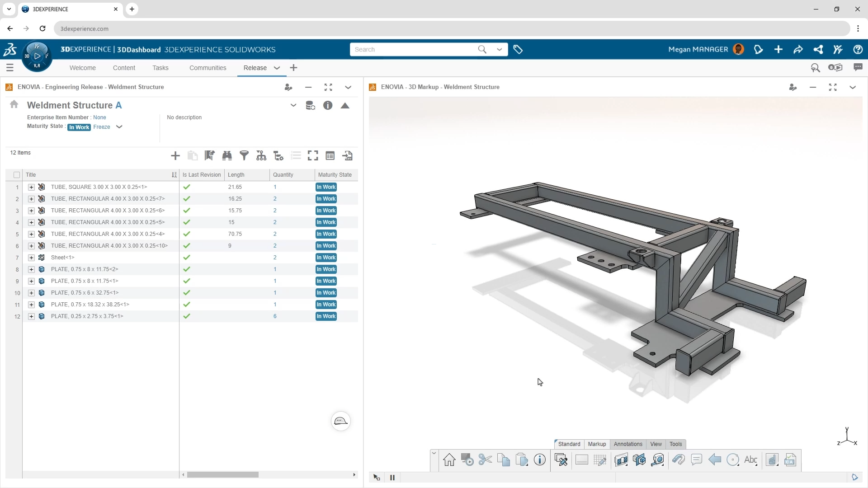The image size is (868, 488).
Task: Click the home view icon in the 3D Markup toolbar
Action: point(449,460)
